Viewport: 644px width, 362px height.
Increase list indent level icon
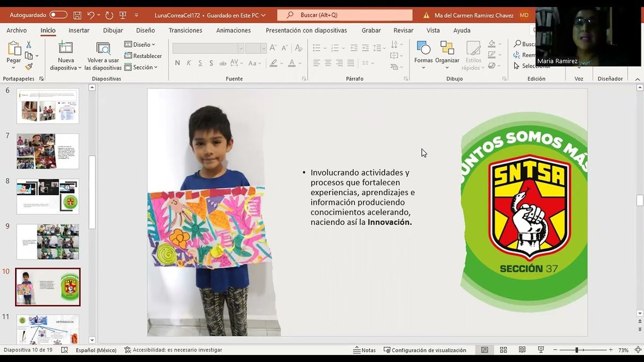click(365, 48)
